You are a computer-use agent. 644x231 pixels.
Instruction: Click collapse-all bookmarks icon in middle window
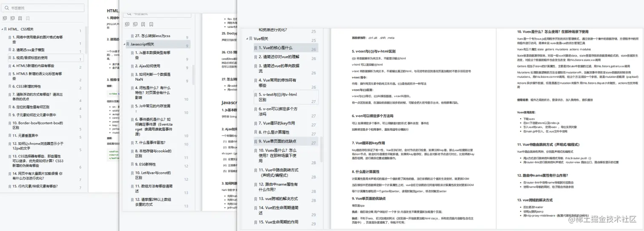(x=135, y=24)
